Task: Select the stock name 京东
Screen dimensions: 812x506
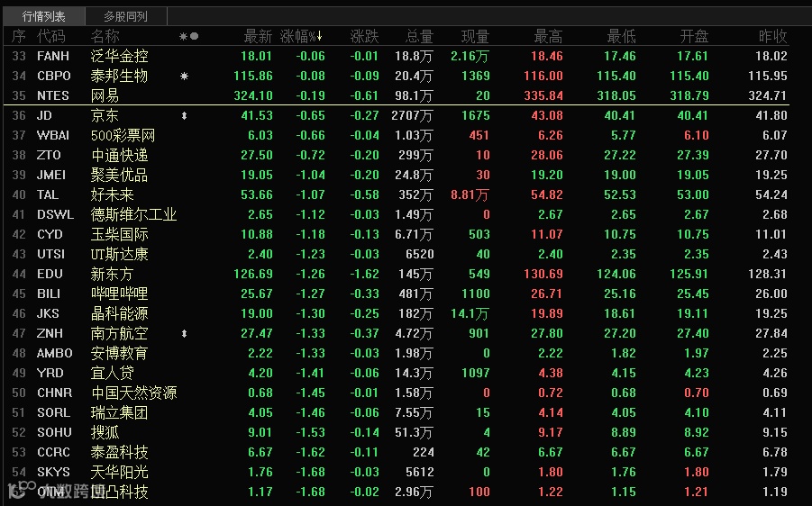Action: (x=105, y=115)
